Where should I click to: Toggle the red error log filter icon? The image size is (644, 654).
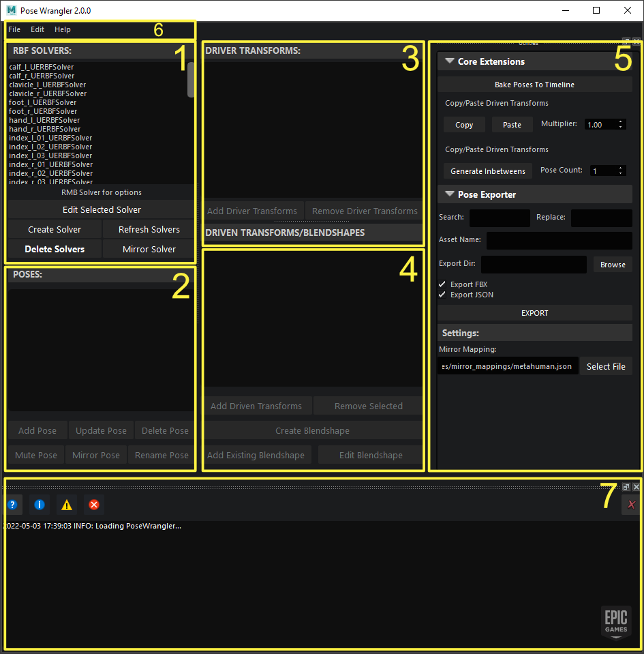94,505
